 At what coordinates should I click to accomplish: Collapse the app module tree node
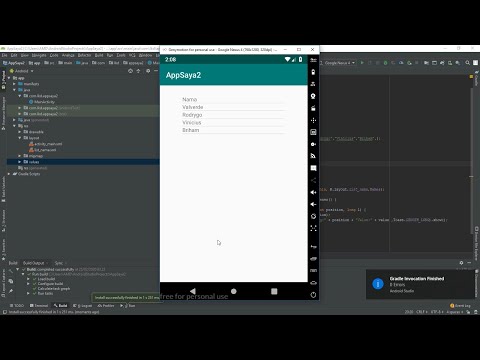pyautogui.click(x=9, y=78)
